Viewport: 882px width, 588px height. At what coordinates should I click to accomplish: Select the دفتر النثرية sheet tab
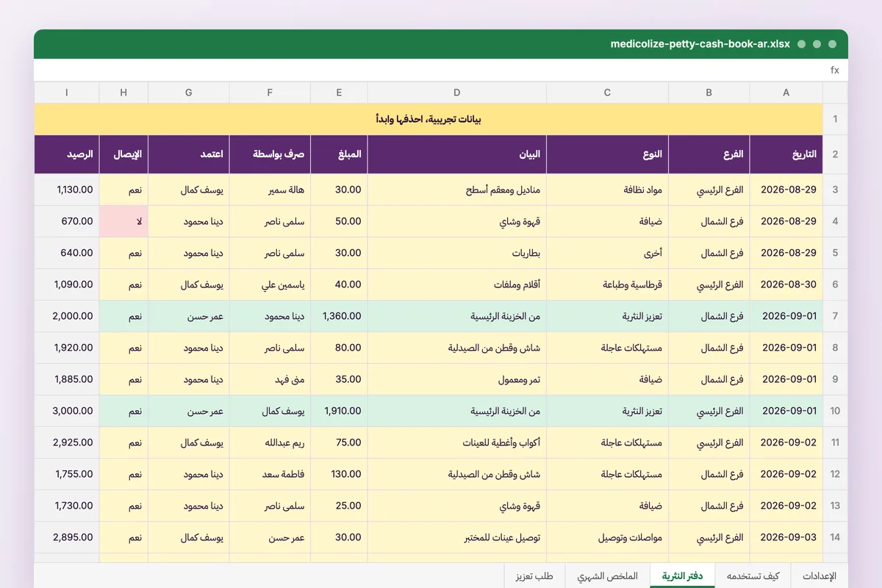[683, 576]
